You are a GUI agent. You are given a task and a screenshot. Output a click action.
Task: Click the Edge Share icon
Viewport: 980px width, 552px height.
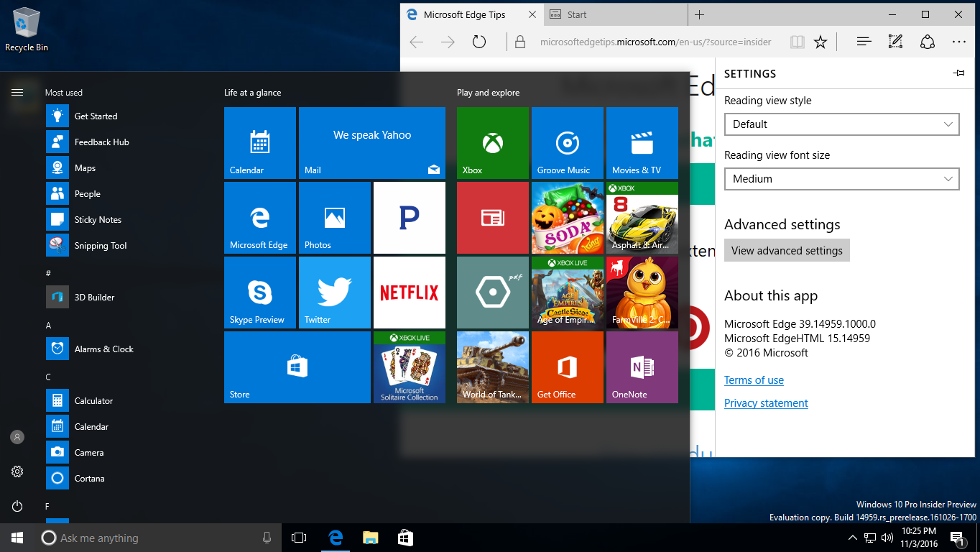click(928, 42)
